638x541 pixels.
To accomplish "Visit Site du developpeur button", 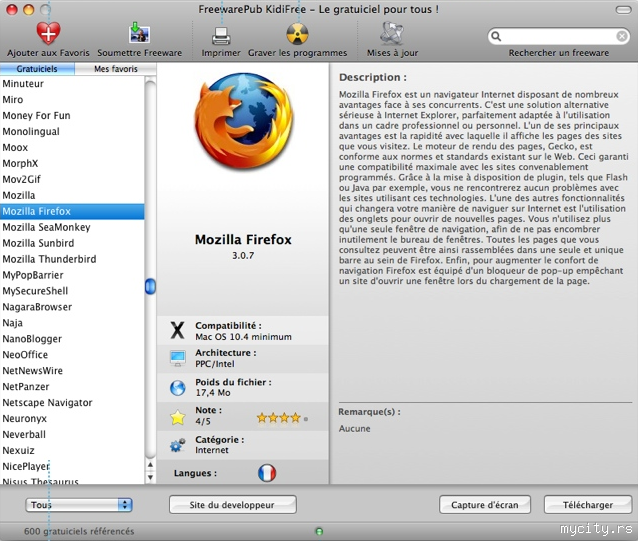I will 233,505.
